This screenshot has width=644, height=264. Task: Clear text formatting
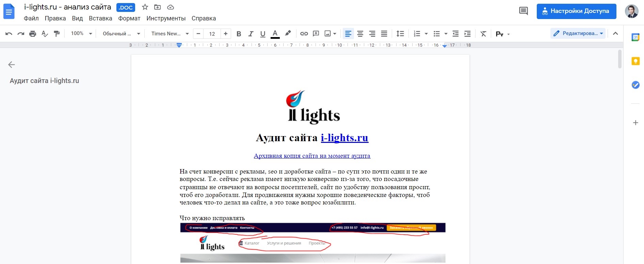coord(483,34)
